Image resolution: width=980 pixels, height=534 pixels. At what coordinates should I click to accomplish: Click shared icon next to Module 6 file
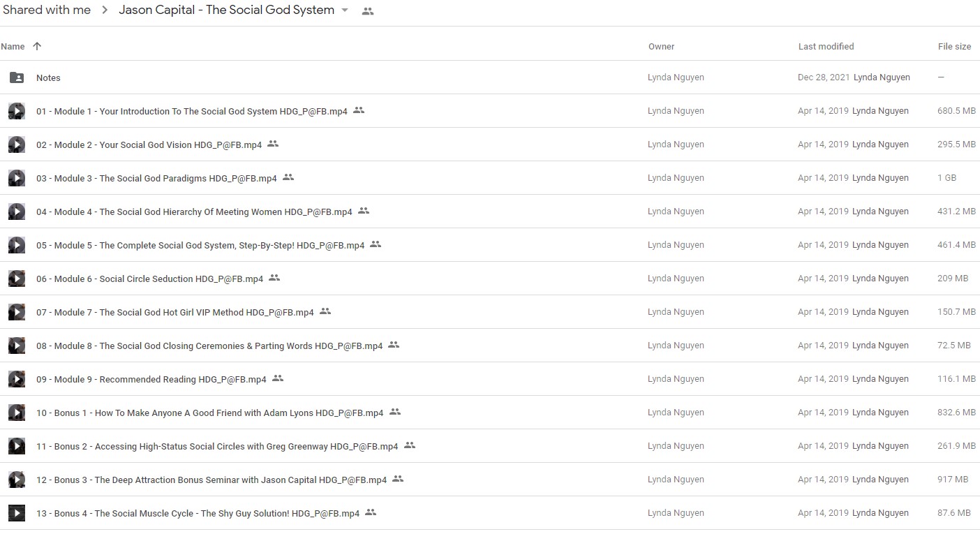pyautogui.click(x=274, y=278)
